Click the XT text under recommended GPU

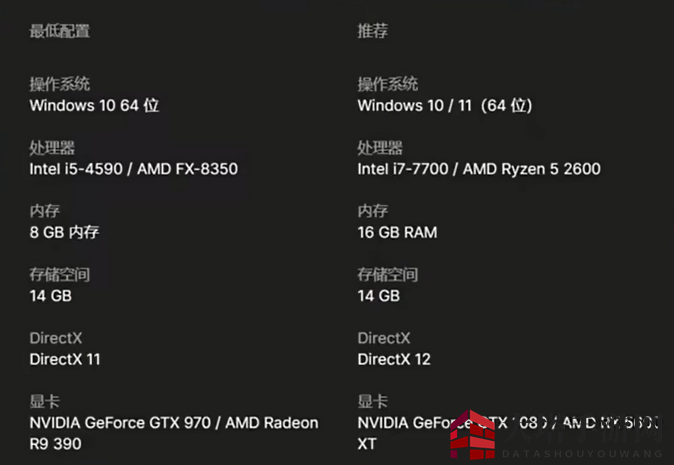(367, 444)
